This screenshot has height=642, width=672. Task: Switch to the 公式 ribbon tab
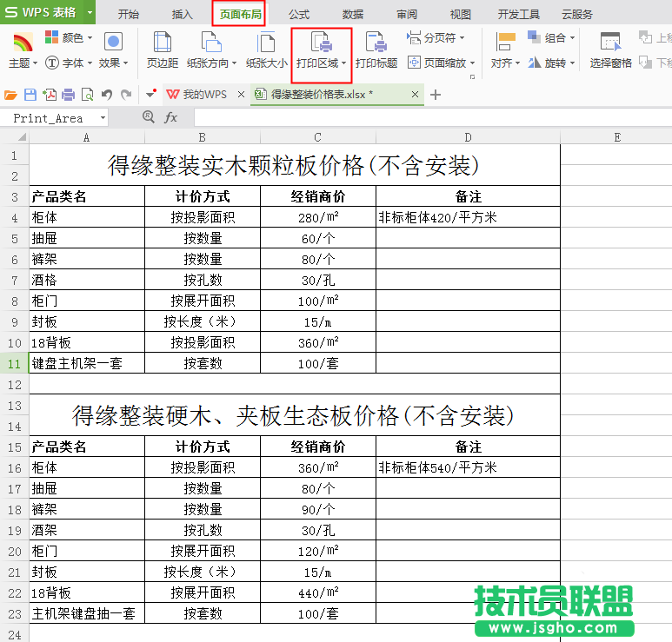(299, 15)
